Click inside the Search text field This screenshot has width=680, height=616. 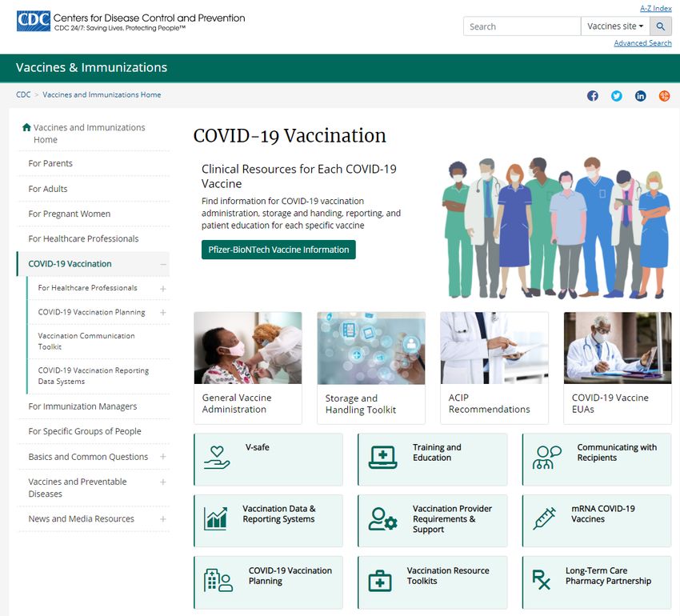point(522,26)
